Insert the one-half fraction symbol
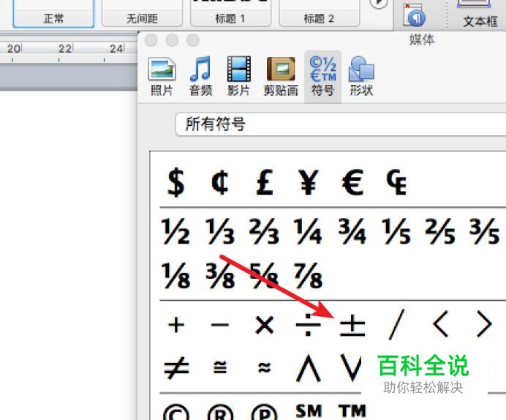 pyautogui.click(x=176, y=231)
